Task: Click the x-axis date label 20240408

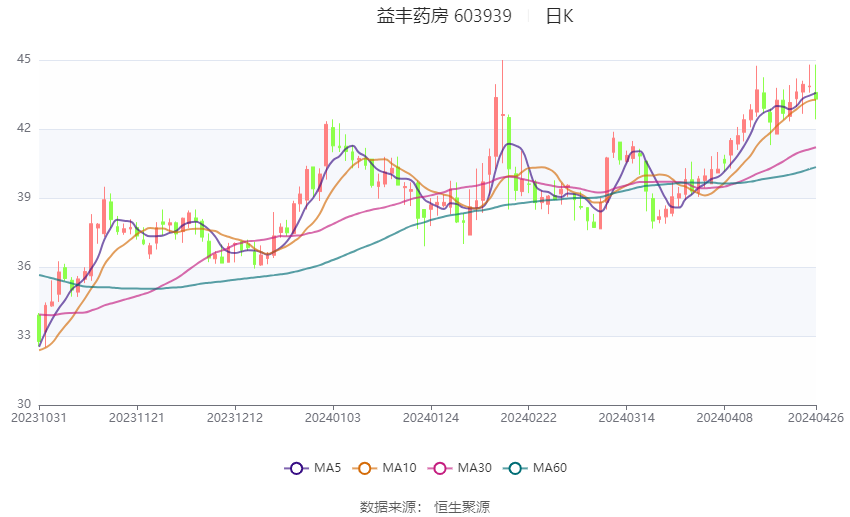Action: click(725, 418)
